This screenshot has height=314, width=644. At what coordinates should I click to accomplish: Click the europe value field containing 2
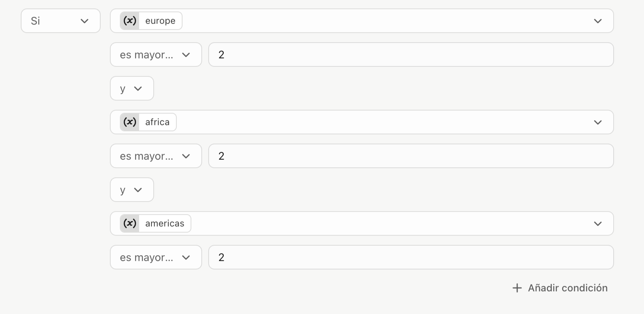tap(411, 55)
